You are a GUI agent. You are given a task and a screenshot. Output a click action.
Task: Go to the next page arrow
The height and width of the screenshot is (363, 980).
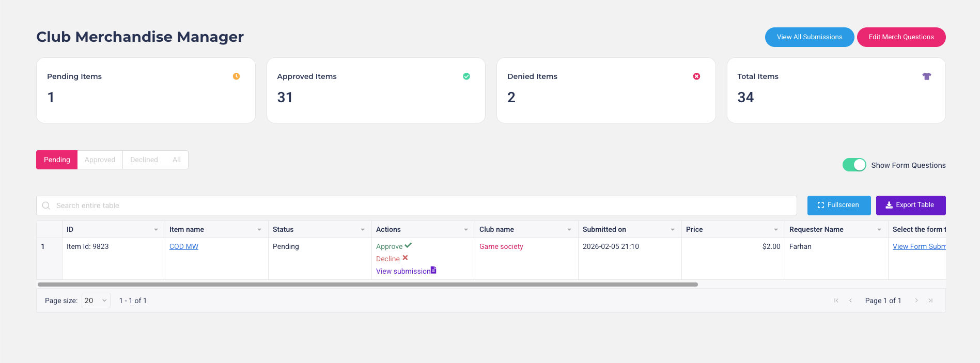916,301
